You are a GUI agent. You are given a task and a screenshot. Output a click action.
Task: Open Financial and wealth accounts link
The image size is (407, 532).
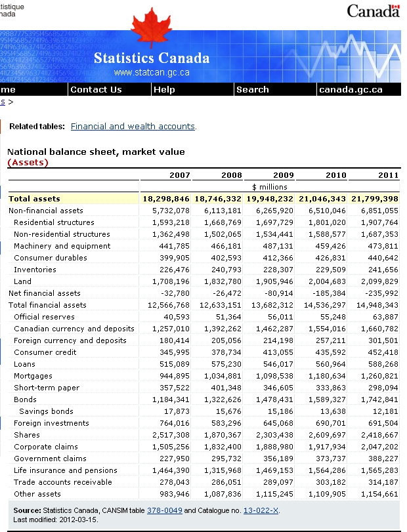[133, 126]
